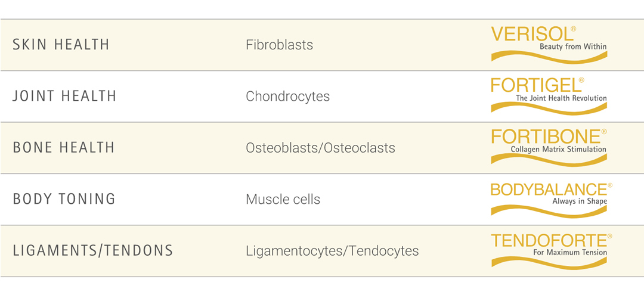Open the JOINT HEALTH row heading
Viewport: 644px width, 298px height.
[x=64, y=97]
